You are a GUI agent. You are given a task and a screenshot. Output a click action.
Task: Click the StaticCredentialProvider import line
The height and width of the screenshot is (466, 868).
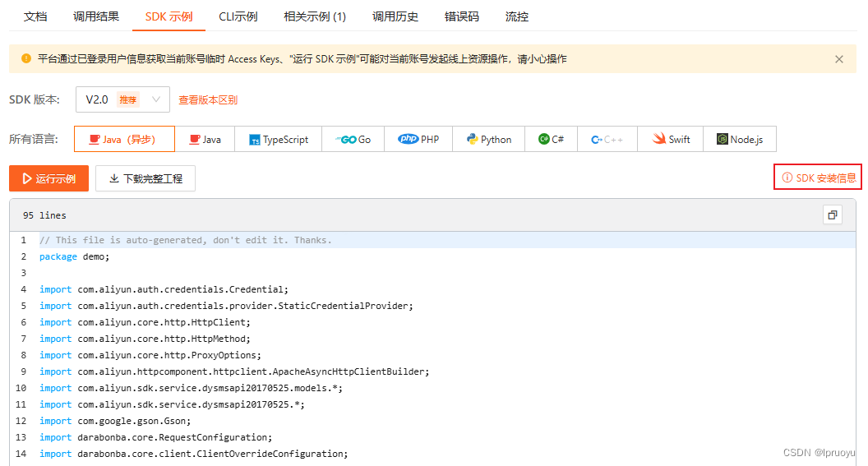coord(226,306)
